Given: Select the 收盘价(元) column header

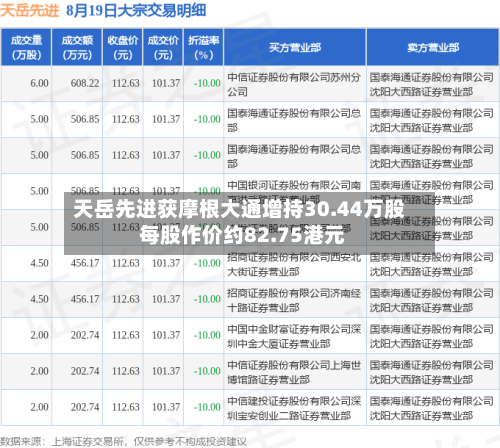Looking at the screenshot, I should pos(123,47).
